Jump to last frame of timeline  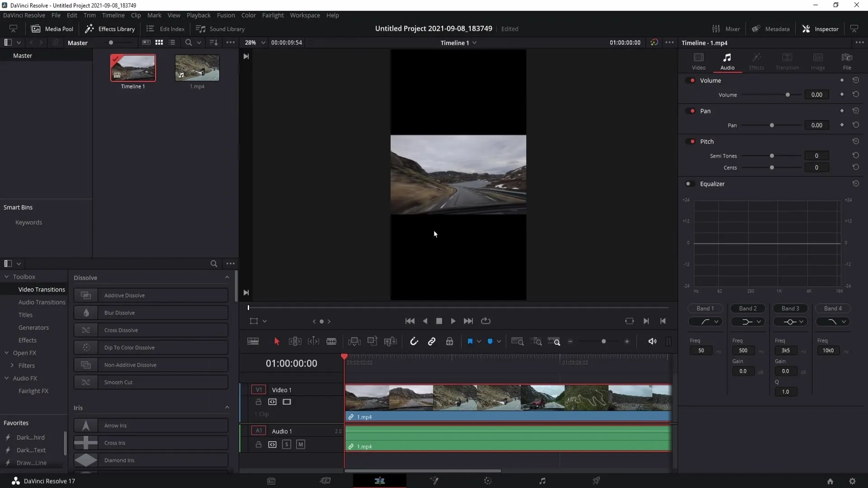tap(468, 321)
